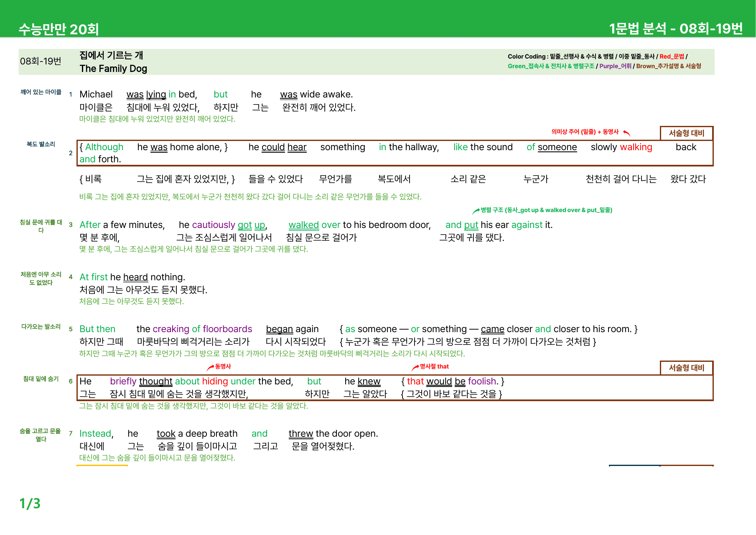The height and width of the screenshot is (535, 756).
Task: Click the Korean title '집에서 기르는 개'
Action: [x=111, y=55]
